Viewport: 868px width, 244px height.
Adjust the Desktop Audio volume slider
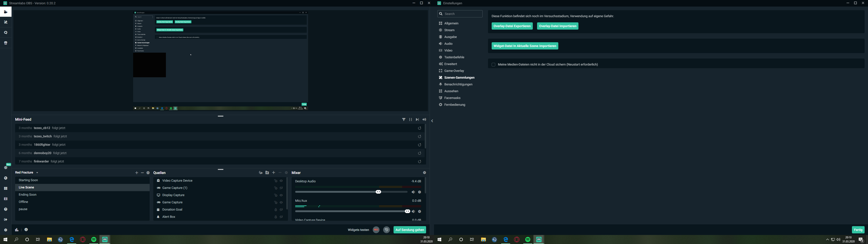click(x=378, y=192)
